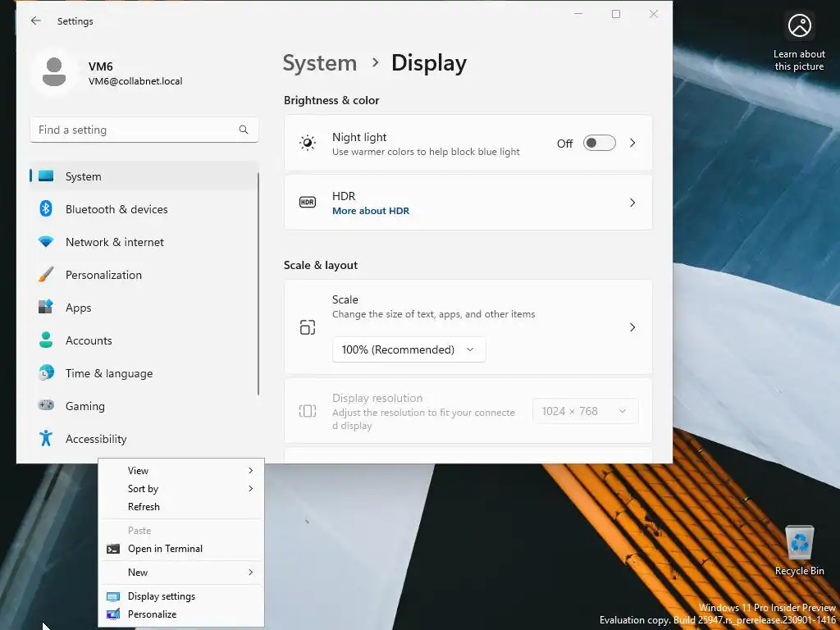Click the Brightness & color heading
840x630 pixels.
click(x=331, y=100)
